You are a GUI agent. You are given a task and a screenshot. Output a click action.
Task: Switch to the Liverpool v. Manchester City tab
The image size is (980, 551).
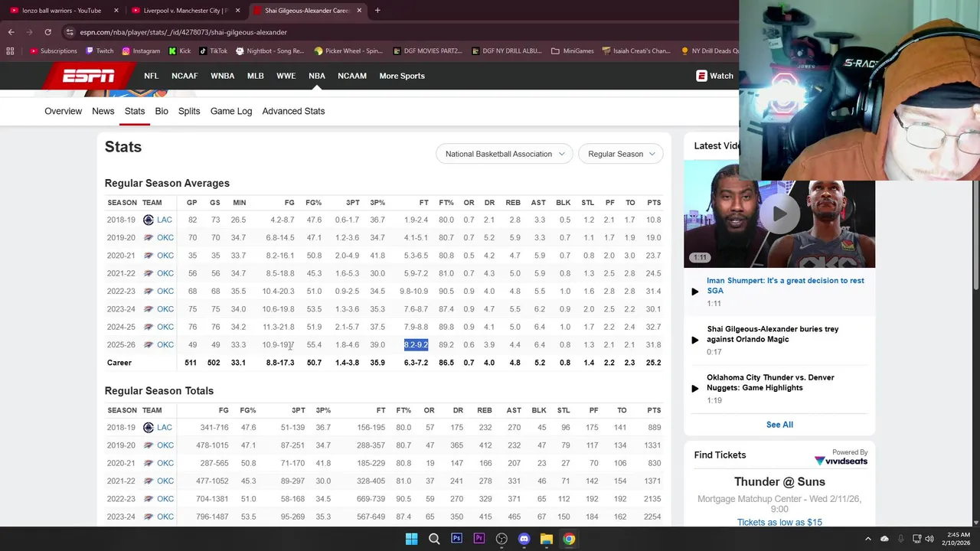coord(185,11)
